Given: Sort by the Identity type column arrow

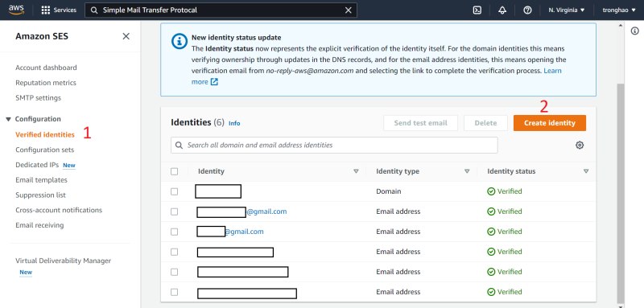Looking at the screenshot, I should pos(467,171).
